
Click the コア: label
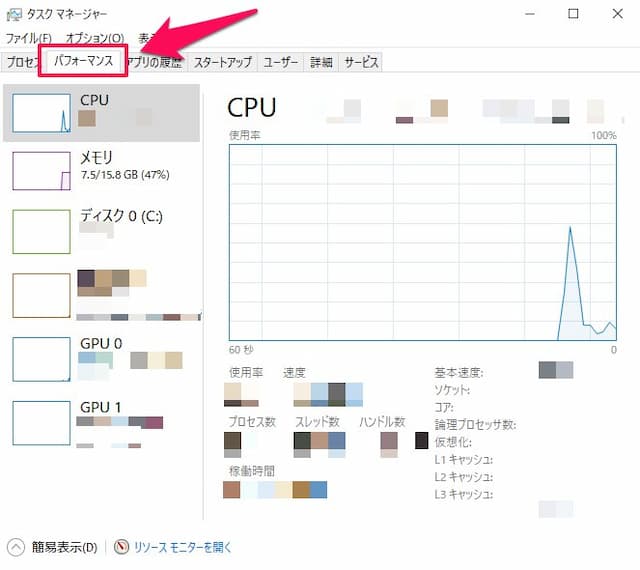tap(444, 407)
